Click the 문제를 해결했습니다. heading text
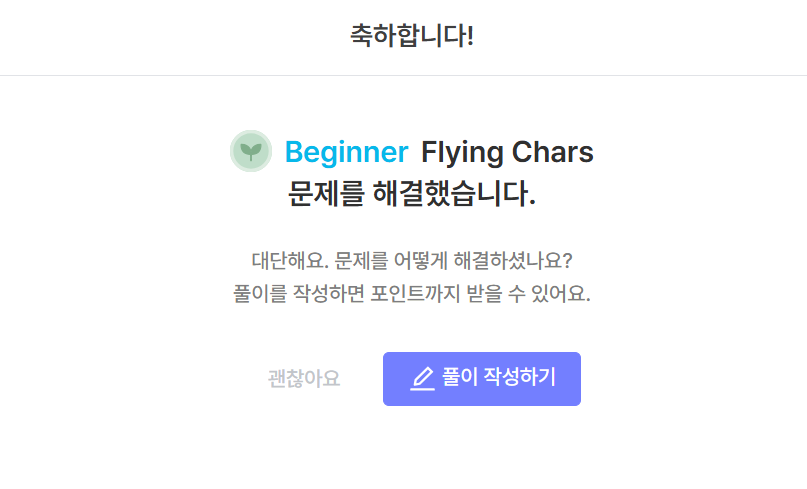807x489 pixels. tap(412, 194)
